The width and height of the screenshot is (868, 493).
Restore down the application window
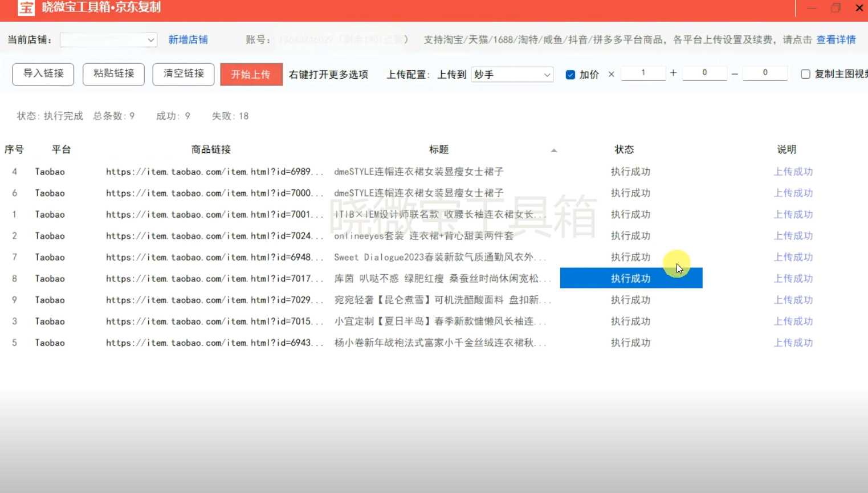point(836,8)
